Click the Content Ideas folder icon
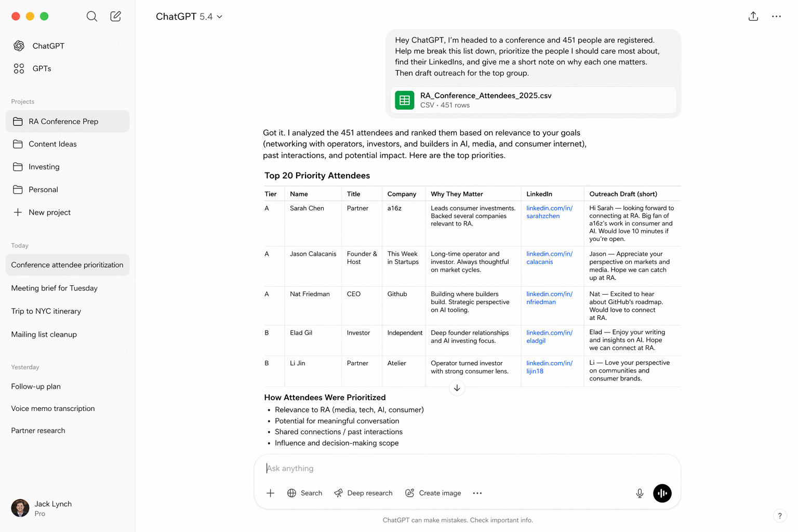 [18, 144]
